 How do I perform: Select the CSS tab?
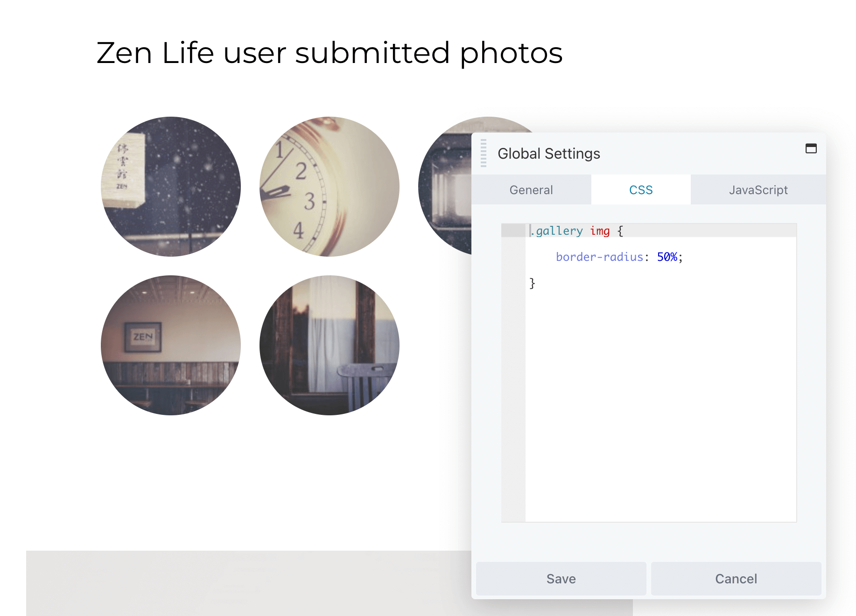(640, 190)
